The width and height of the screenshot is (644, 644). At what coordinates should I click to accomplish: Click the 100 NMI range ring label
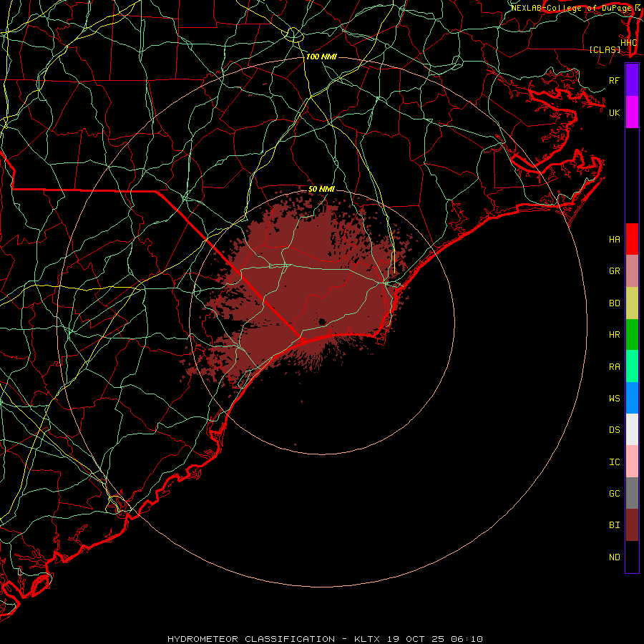[x=321, y=57]
